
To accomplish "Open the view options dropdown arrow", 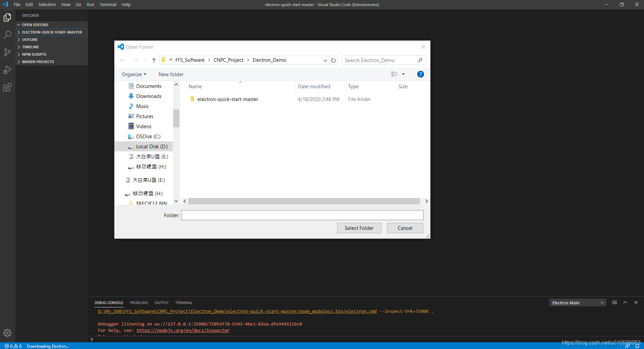I will 403,74.
